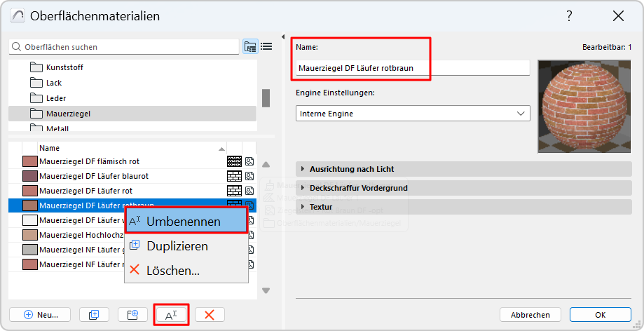Click color swatch of Mauerziegel DF Läufer blaurot
This screenshot has width=644, height=331.
click(x=29, y=176)
